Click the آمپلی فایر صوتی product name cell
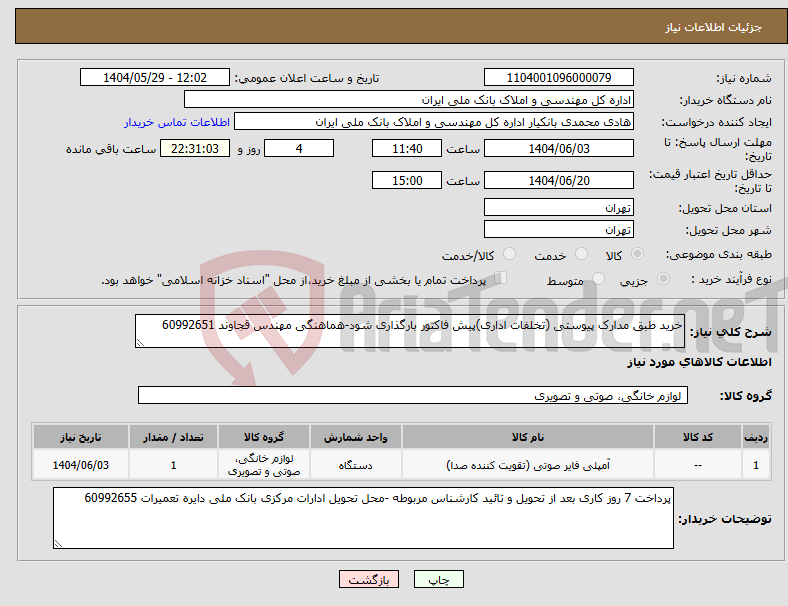The width and height of the screenshot is (788, 606). pos(528,465)
